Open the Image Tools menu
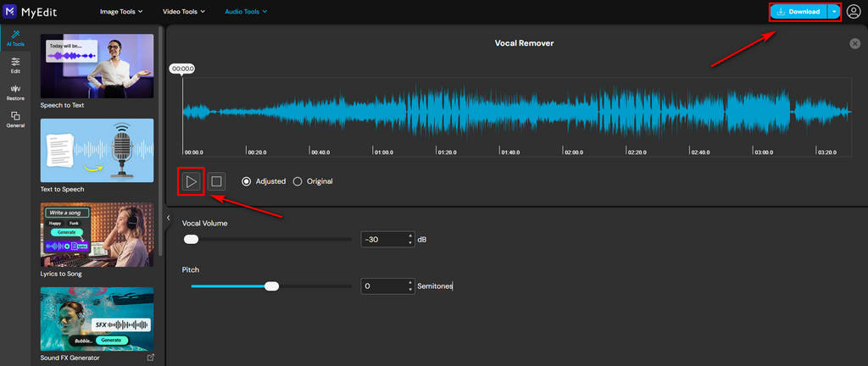 coord(121,11)
